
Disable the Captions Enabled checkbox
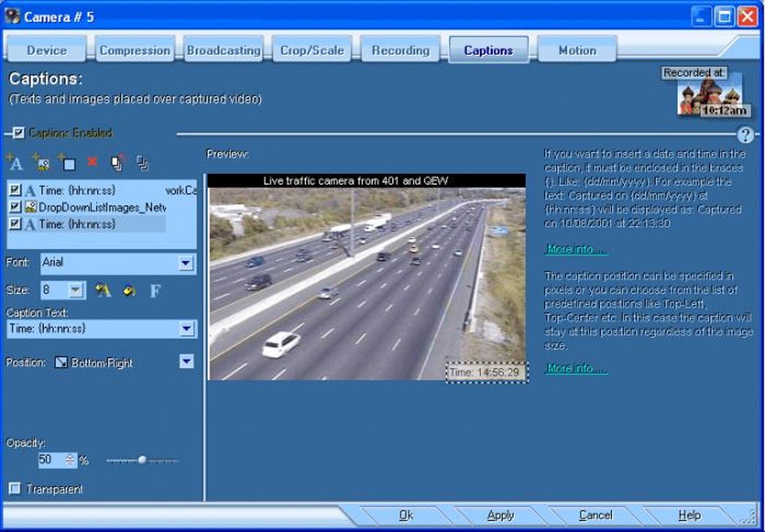click(17, 132)
